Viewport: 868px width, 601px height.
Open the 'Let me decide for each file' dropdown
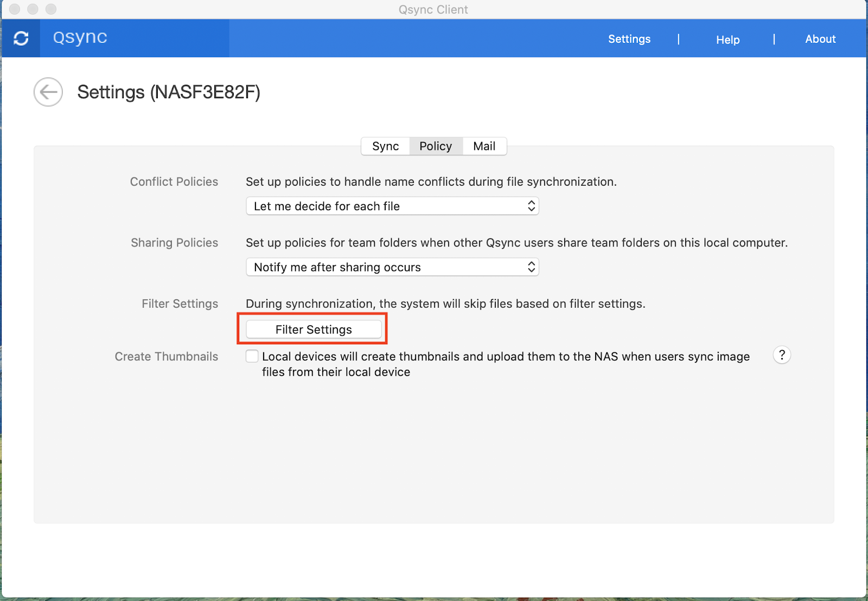pyautogui.click(x=392, y=206)
